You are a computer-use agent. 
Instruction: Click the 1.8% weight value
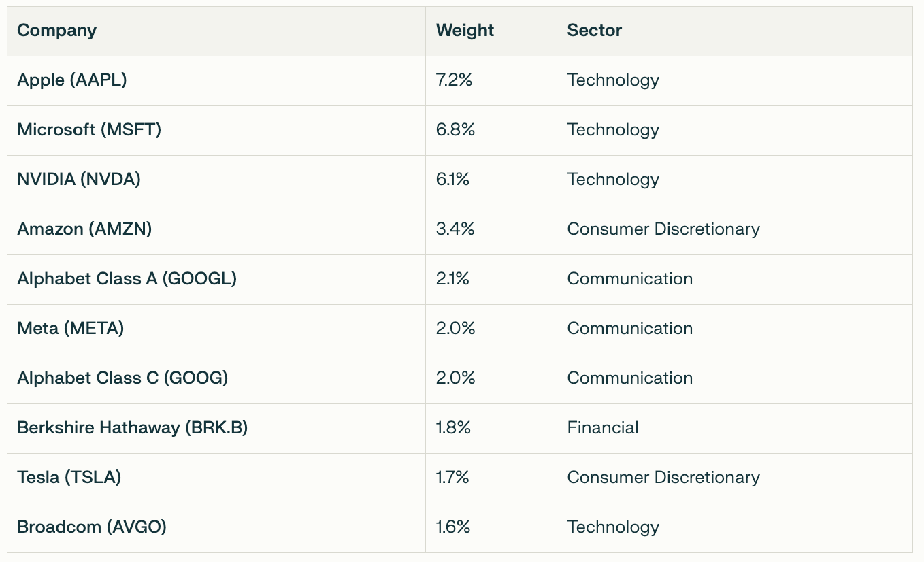(x=454, y=428)
